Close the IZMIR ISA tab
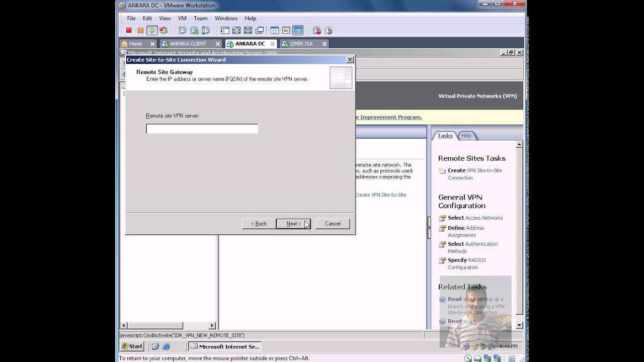 (x=325, y=44)
